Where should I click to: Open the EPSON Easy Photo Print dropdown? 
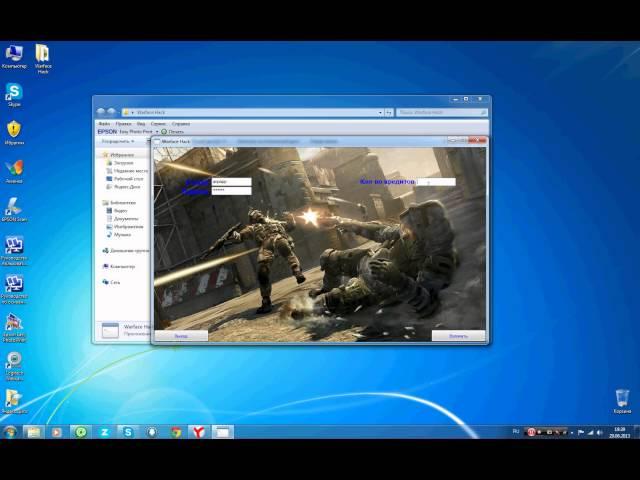[x=157, y=131]
